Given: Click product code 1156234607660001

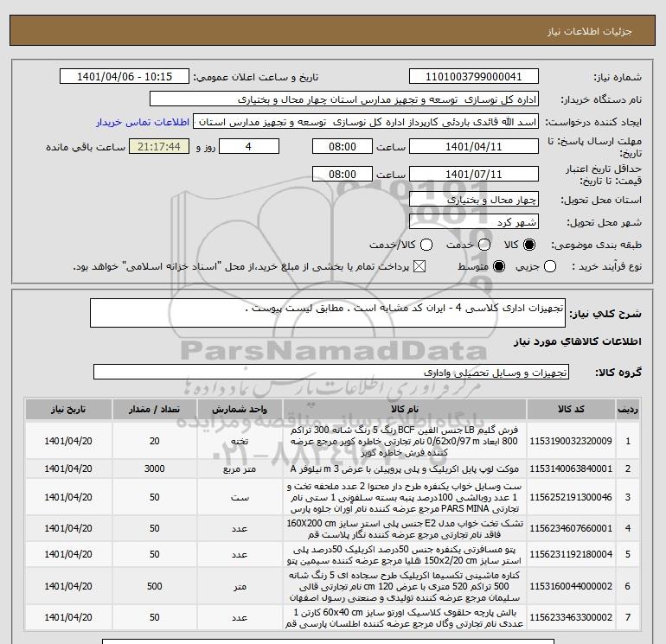Looking at the screenshot, I should coord(571,528).
